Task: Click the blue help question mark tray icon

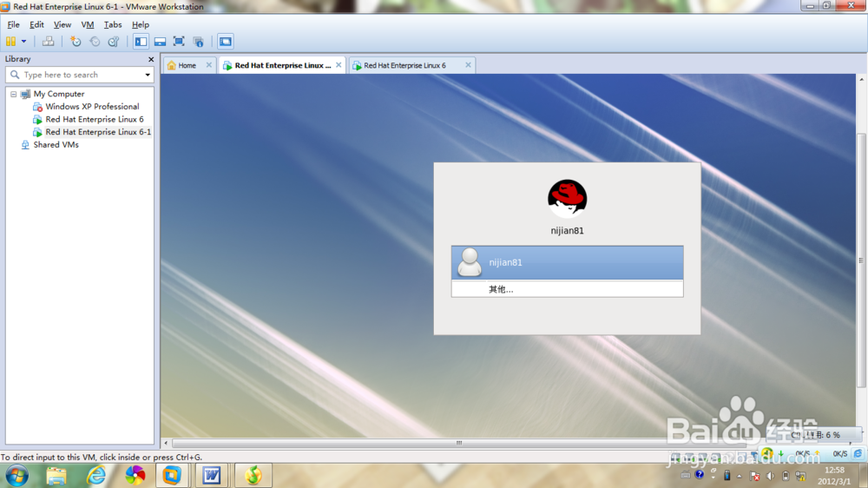Action: 699,475
